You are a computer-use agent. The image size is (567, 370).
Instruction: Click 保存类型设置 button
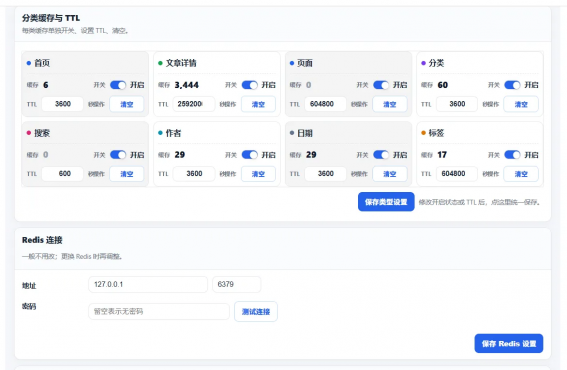coord(386,202)
